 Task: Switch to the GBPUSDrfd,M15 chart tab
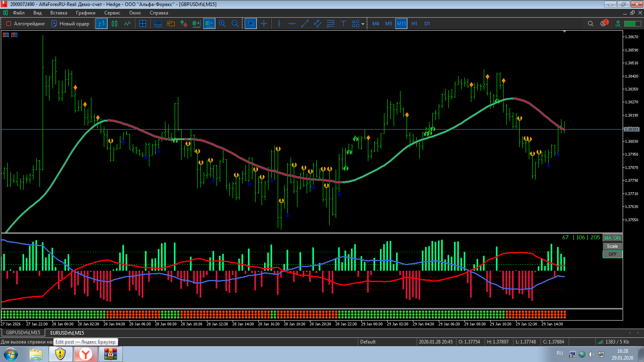click(23, 333)
